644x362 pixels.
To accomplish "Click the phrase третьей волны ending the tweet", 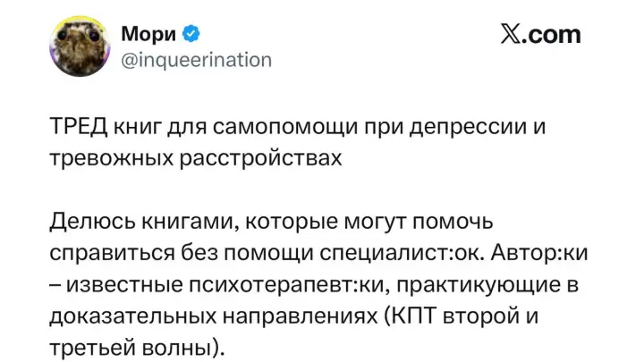I will click(x=132, y=346).
